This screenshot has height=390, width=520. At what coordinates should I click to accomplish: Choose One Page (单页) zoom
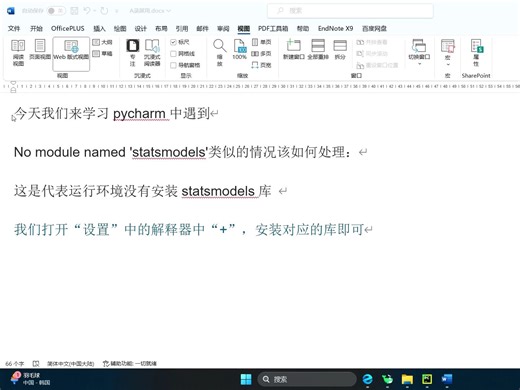click(262, 42)
